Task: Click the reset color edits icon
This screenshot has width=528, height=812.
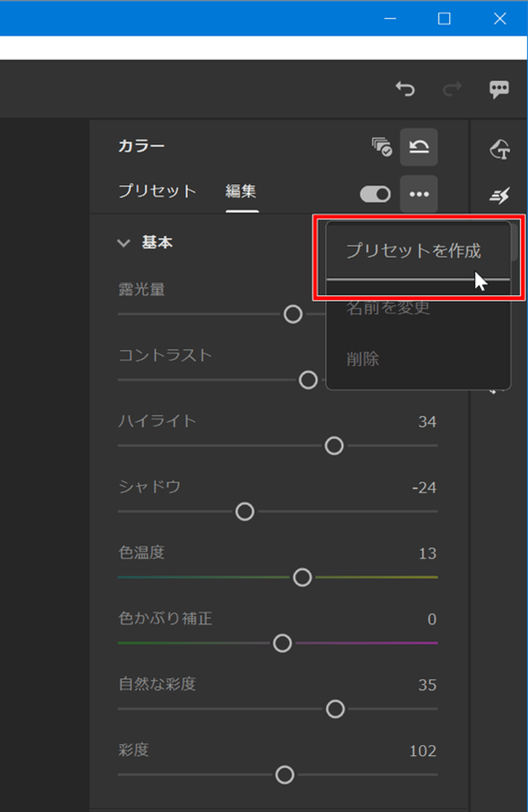Action: pos(419,147)
